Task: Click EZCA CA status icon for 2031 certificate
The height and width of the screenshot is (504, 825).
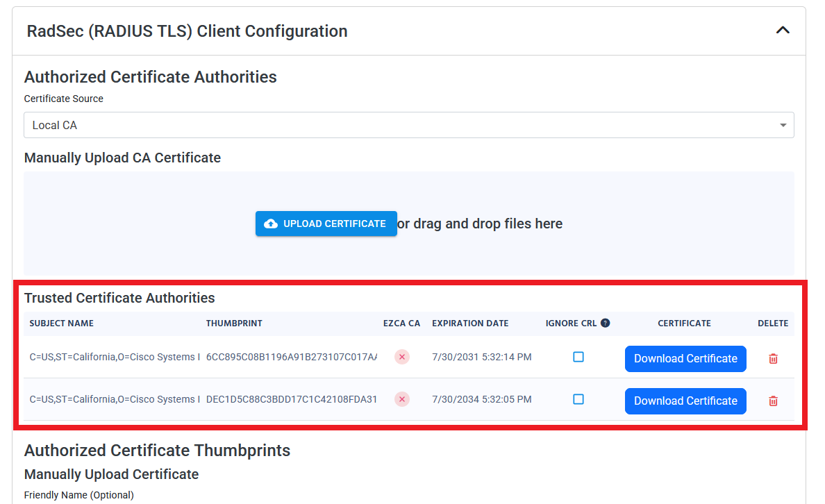Action: click(x=402, y=358)
